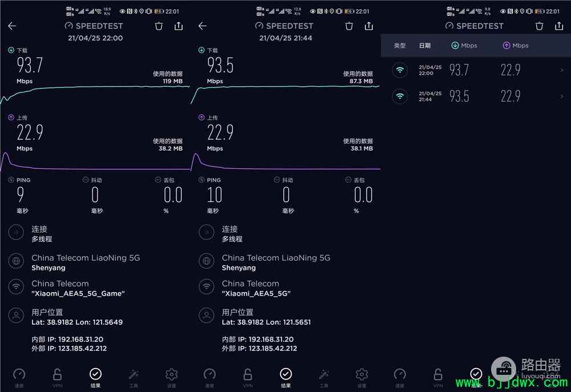The height and width of the screenshot is (392, 571).
Task: Delete the 21/04/25 22:00 test result
Action: tap(159, 26)
